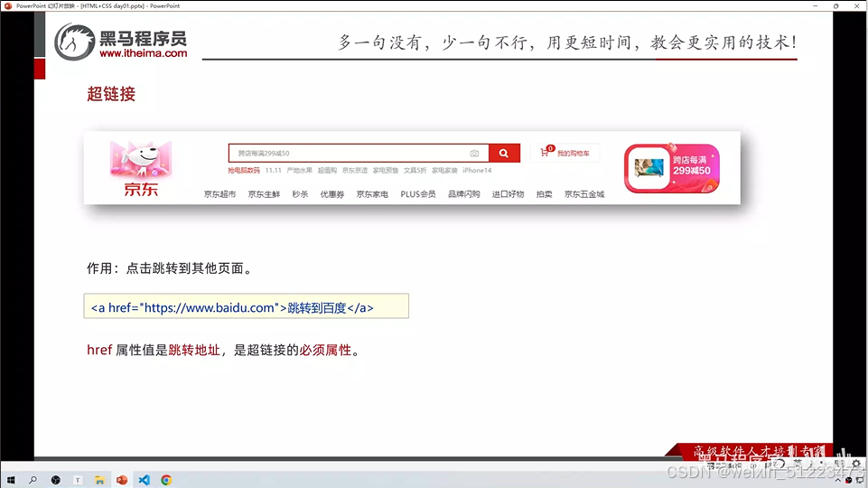Click the 京东家电 navigation link
This screenshot has height=488, width=868.
point(372,194)
